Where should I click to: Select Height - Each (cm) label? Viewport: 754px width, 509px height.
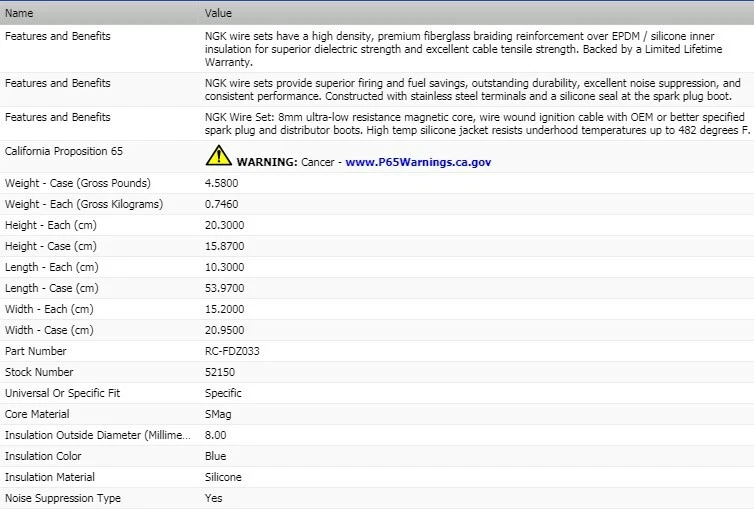[50, 225]
